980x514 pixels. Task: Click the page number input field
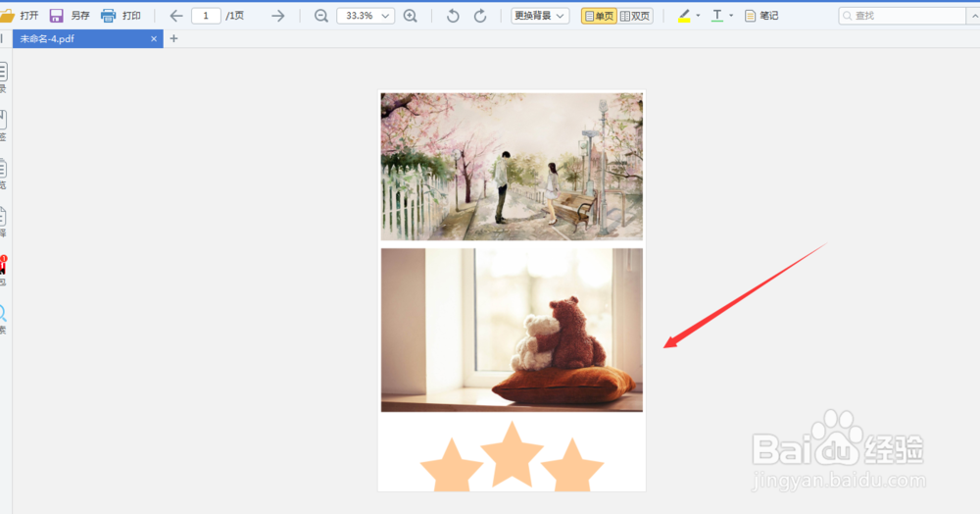(206, 16)
